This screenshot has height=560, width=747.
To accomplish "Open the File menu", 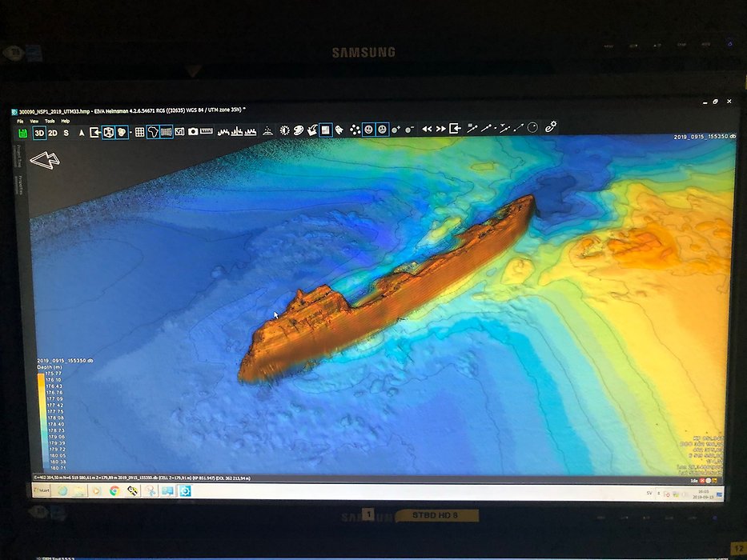I will [x=21, y=122].
